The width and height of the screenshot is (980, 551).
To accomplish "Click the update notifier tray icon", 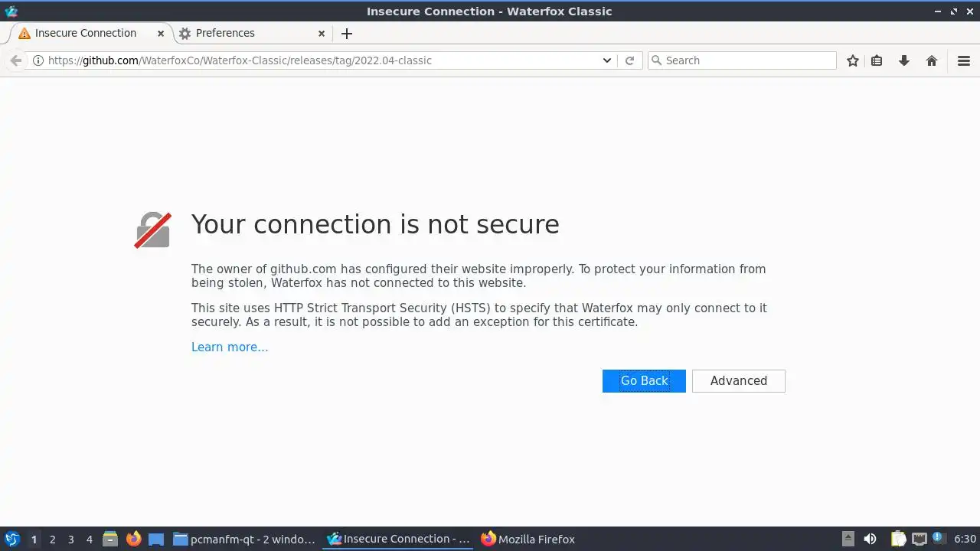I will tap(938, 539).
